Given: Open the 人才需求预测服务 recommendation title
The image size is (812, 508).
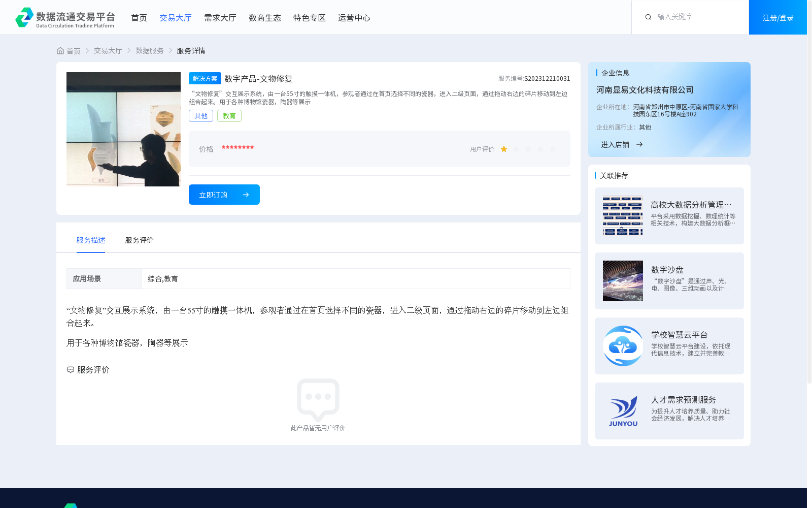Looking at the screenshot, I should pyautogui.click(x=684, y=400).
